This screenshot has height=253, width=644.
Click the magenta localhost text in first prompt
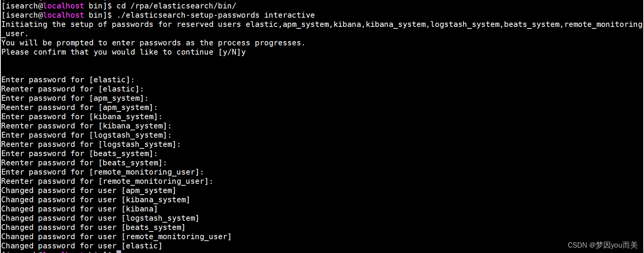coord(63,6)
